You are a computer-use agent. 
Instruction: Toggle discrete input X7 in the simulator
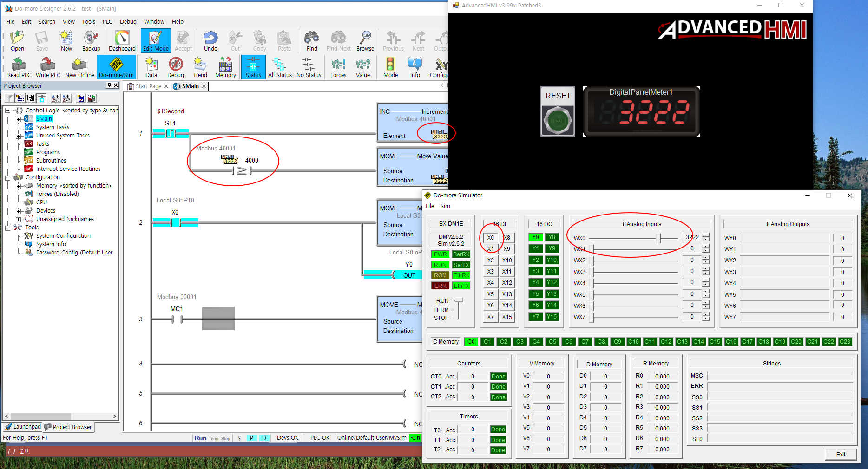click(x=491, y=317)
